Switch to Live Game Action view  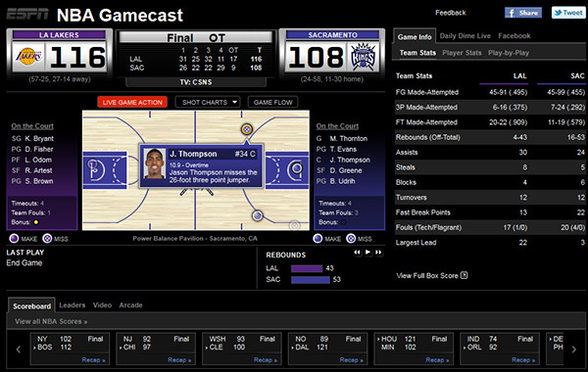132,102
